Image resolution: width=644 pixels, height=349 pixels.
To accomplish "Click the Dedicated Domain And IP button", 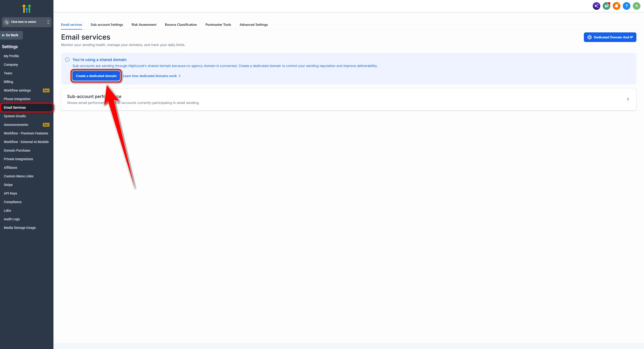I will (x=610, y=37).
